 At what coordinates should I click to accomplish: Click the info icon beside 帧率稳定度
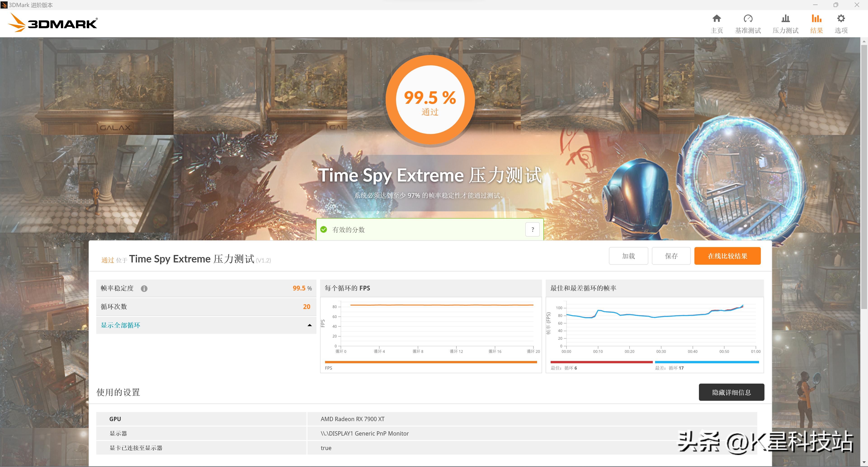[x=145, y=288]
